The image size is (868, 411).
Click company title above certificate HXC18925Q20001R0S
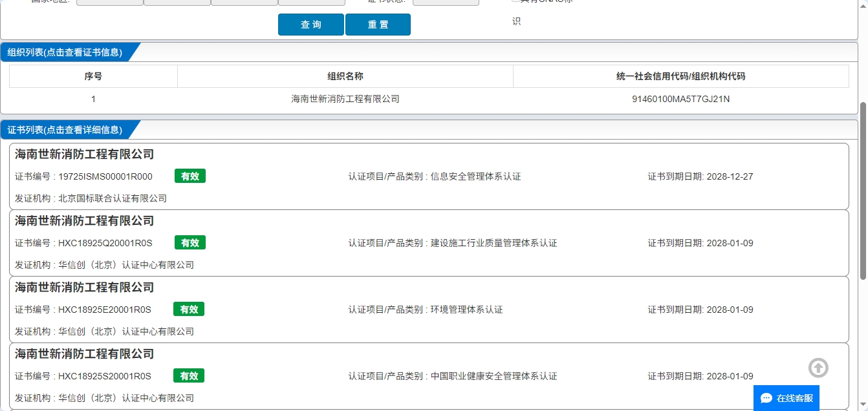coord(85,221)
